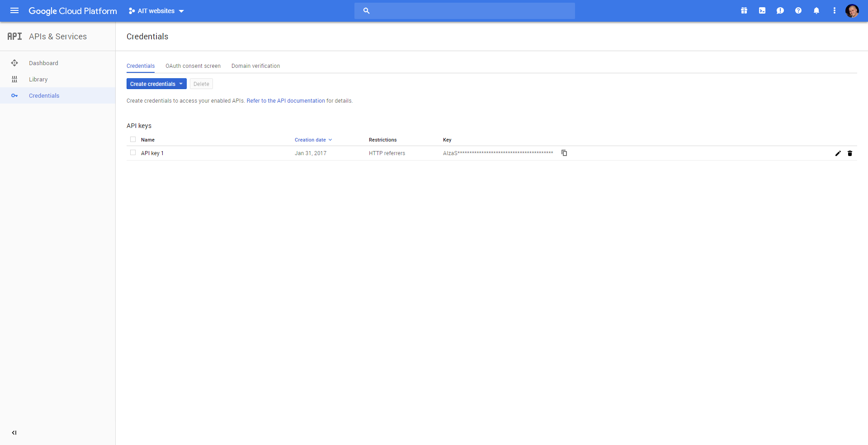
Task: Open Refer to the API documentation link
Action: [x=286, y=101]
